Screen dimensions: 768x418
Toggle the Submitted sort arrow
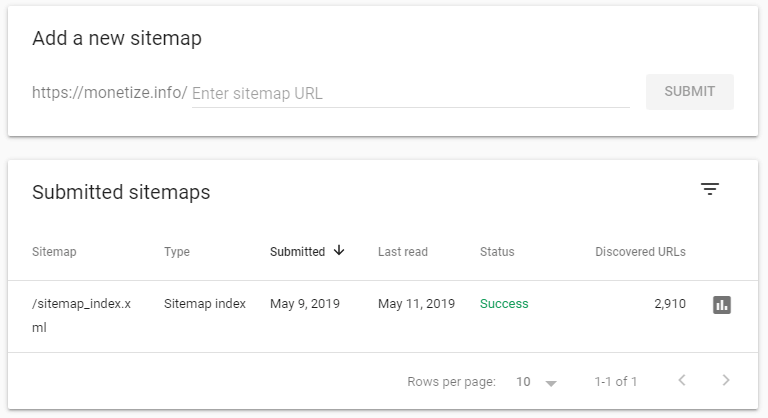pyautogui.click(x=339, y=250)
